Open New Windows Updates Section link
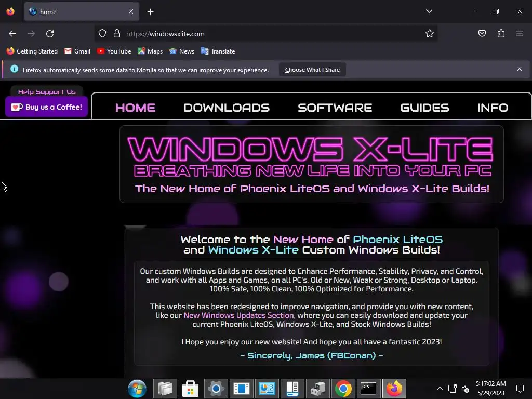Screen dimensions: 532x399 [238, 315]
